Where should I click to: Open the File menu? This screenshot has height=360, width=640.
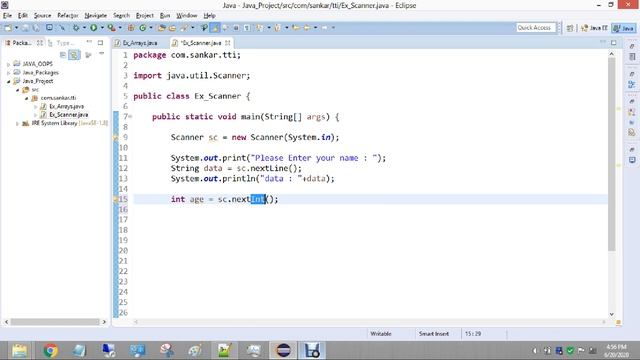7,16
